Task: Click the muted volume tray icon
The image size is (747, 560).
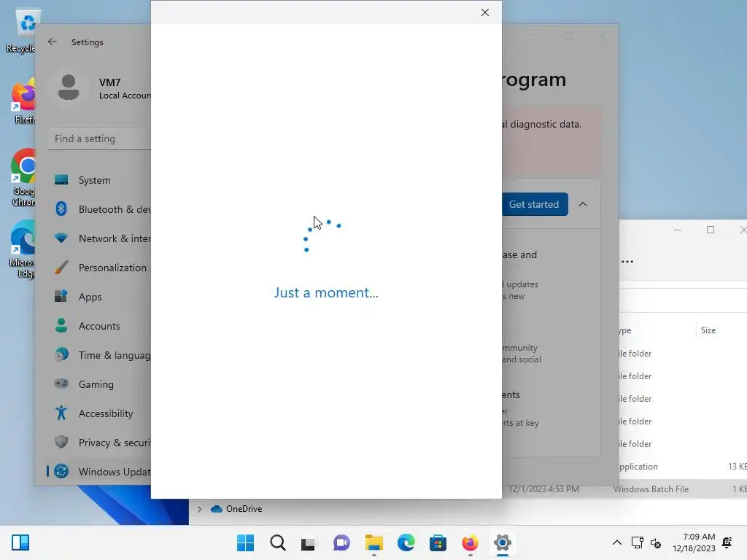Action: pyautogui.click(x=656, y=542)
